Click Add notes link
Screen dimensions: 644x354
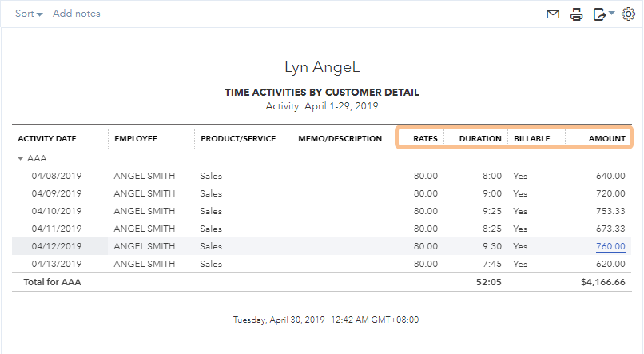tap(77, 14)
